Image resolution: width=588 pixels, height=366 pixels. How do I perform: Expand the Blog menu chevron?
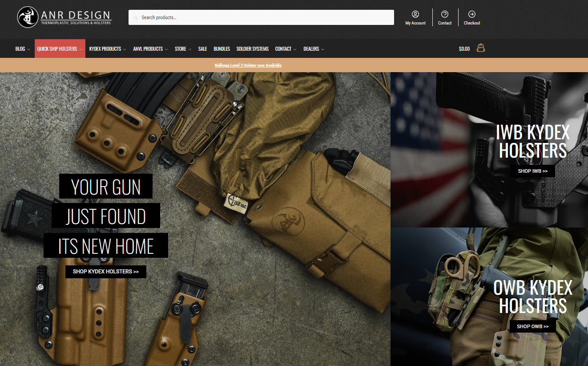29,49
